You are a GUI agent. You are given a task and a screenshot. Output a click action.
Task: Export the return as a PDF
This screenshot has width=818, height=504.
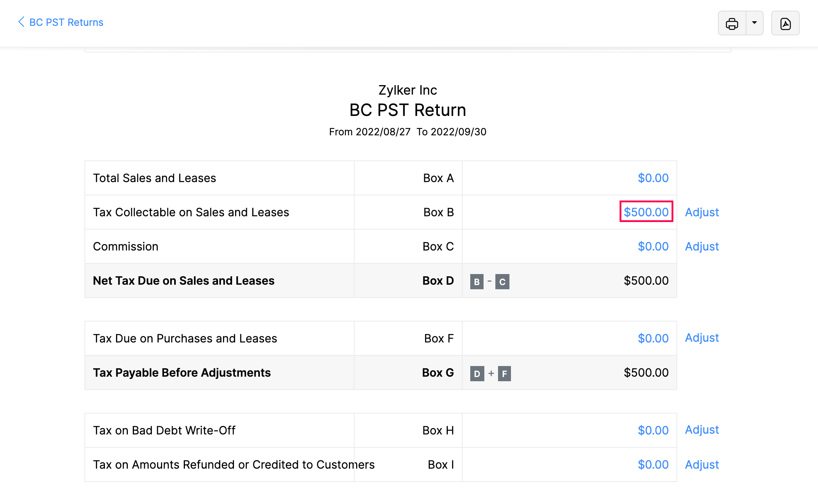785,23
